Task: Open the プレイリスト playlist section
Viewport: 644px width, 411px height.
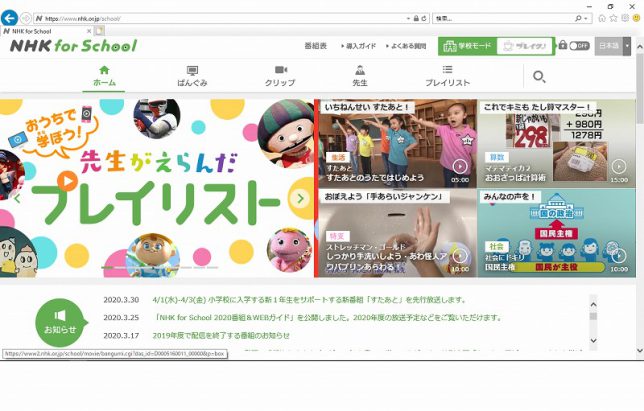Action: click(x=447, y=76)
